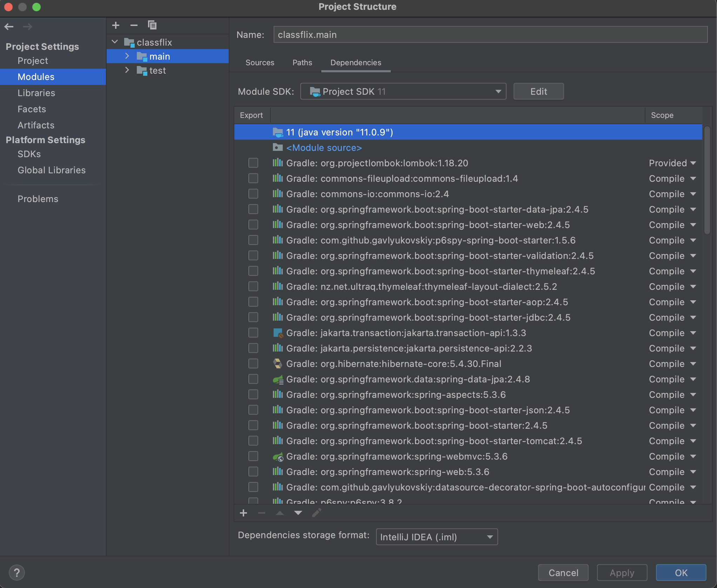
Task: Click the hibernate-core library icon
Action: coord(277,363)
